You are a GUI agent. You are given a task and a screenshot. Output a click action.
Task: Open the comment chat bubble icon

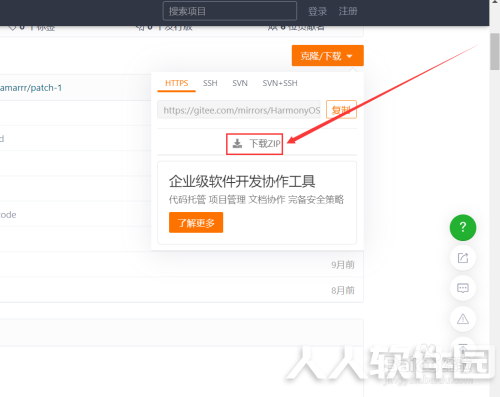click(463, 288)
